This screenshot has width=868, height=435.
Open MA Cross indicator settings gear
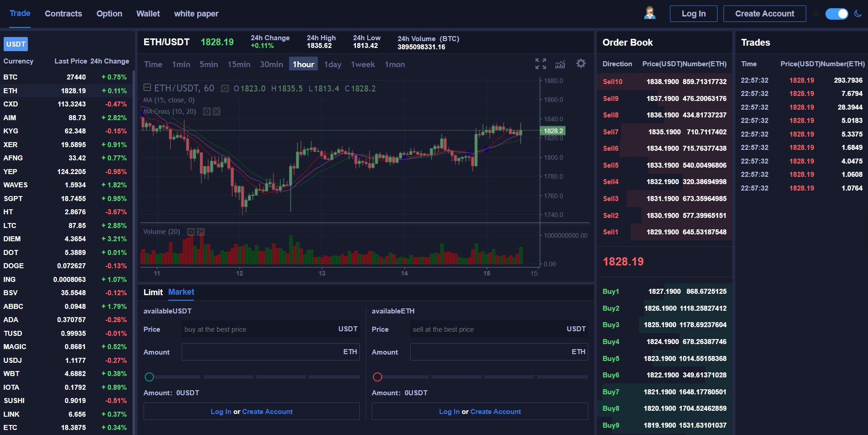click(206, 111)
